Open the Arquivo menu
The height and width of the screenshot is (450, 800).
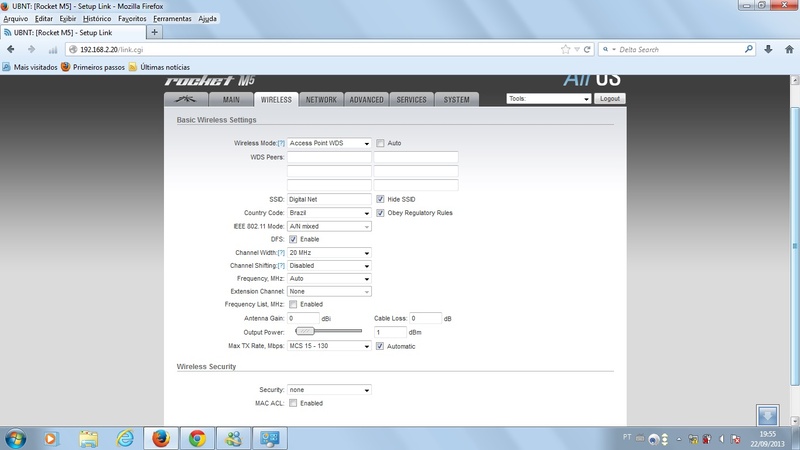coord(16,18)
